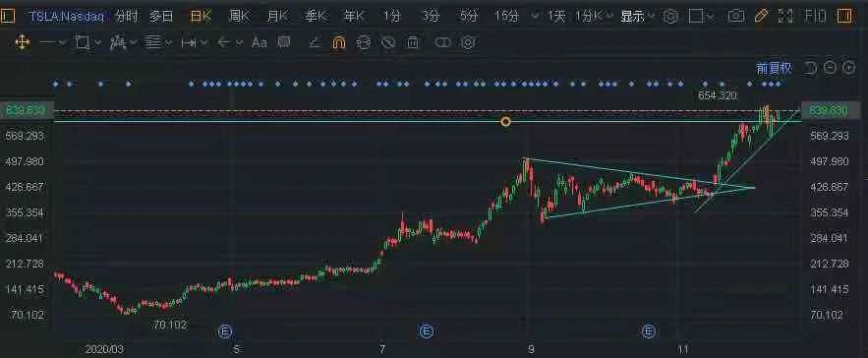Click the earnings E marker near month 7

click(x=426, y=331)
